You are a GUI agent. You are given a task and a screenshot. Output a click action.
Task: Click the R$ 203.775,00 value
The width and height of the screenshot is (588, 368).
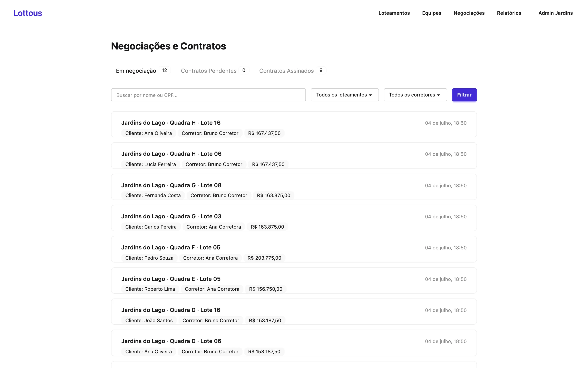click(264, 258)
